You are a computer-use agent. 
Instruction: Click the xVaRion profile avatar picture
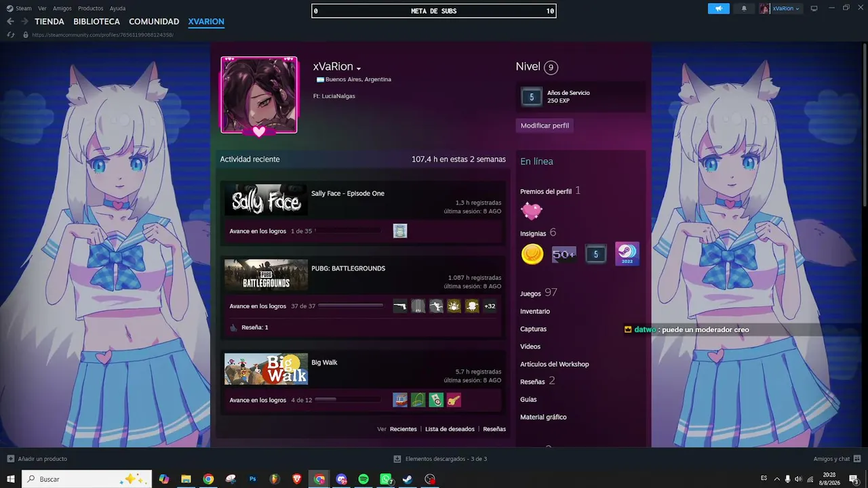pyautogui.click(x=259, y=95)
